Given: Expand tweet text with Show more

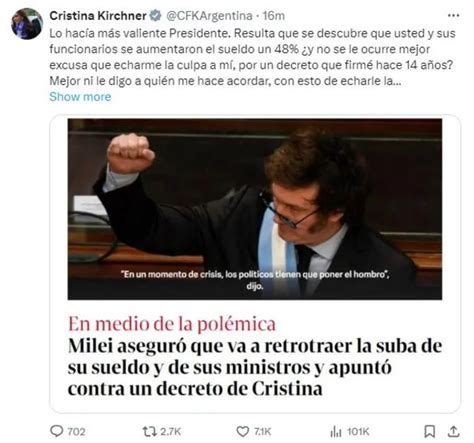Looking at the screenshot, I should pyautogui.click(x=80, y=97).
